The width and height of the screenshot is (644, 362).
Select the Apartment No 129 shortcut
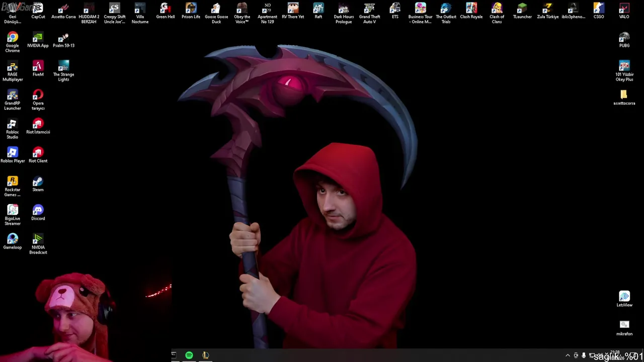267,13
